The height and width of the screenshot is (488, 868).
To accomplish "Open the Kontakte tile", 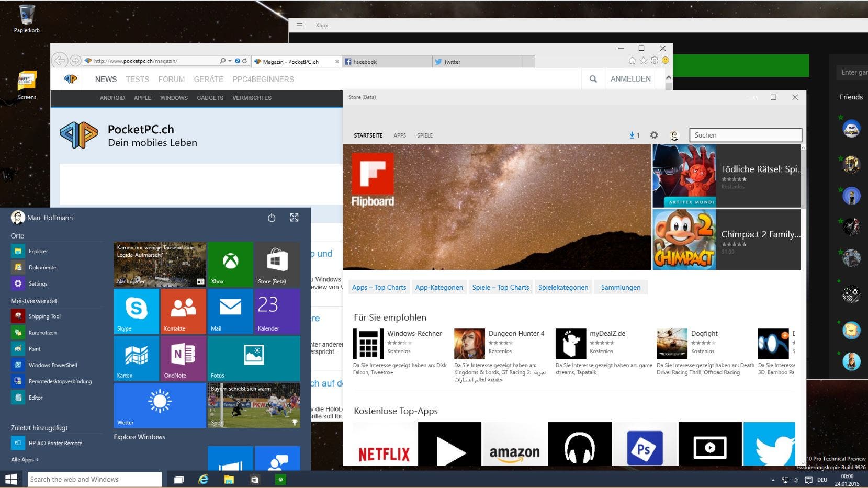I will point(184,312).
